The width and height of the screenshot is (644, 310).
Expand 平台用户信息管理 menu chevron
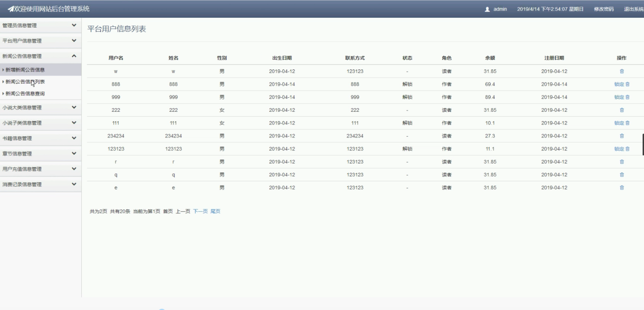(x=74, y=40)
